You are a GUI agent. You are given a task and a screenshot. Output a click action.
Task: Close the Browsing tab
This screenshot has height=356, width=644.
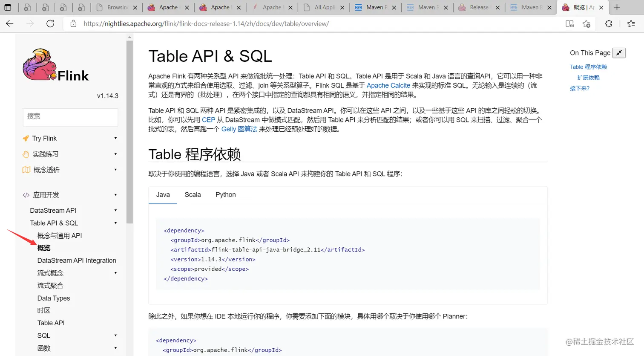click(x=135, y=7)
